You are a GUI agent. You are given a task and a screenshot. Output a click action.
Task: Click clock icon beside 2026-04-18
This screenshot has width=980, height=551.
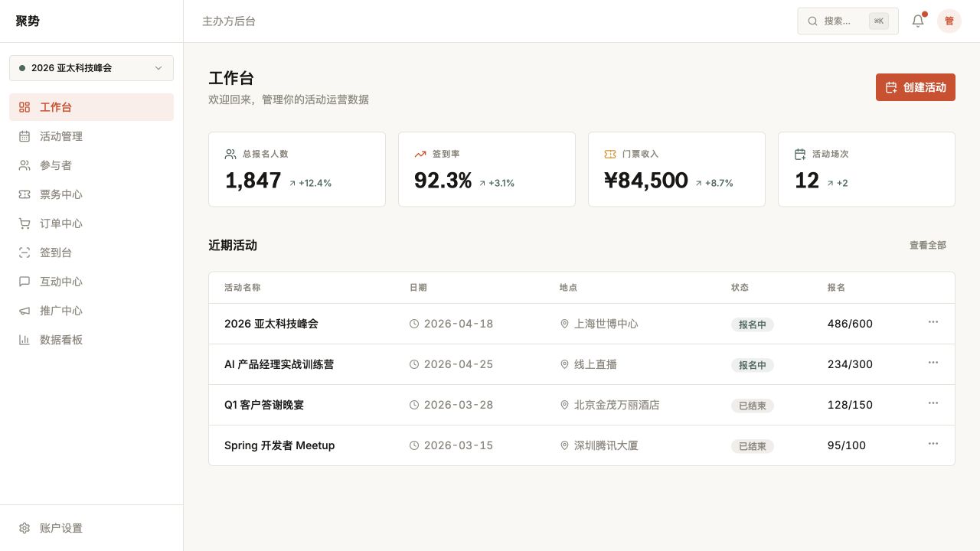(x=414, y=324)
